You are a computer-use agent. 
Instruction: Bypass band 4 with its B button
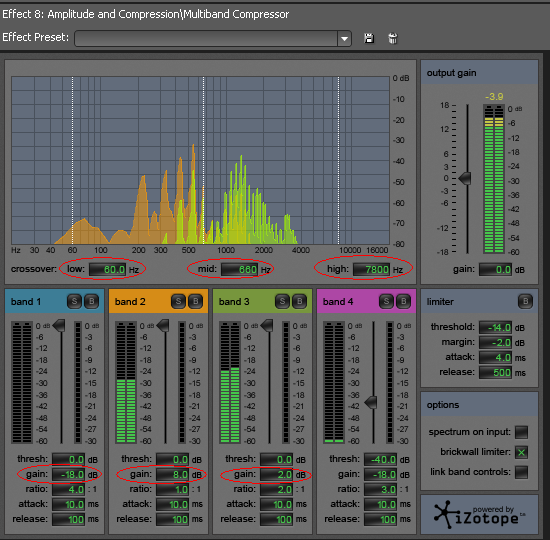pyautogui.click(x=403, y=301)
